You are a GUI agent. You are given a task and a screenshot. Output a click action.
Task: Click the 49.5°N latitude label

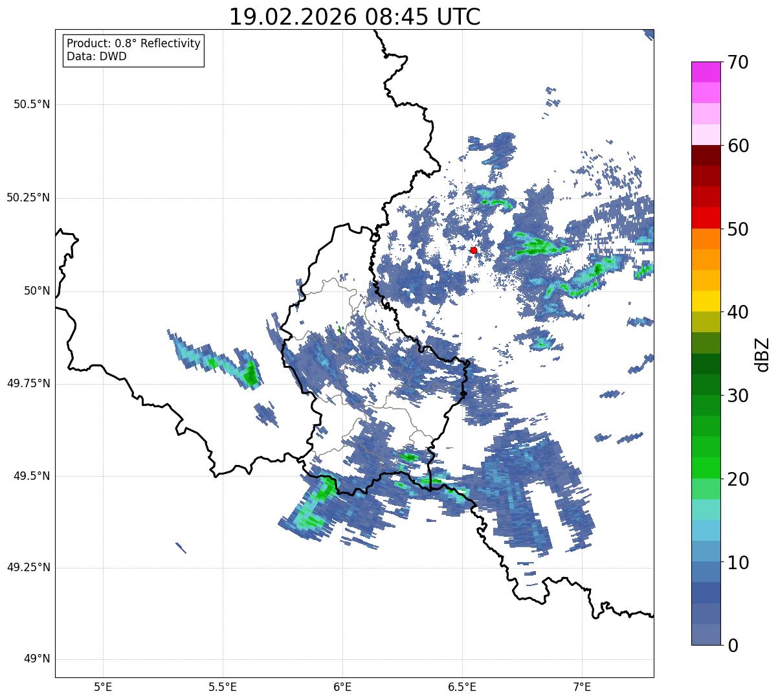coord(32,476)
